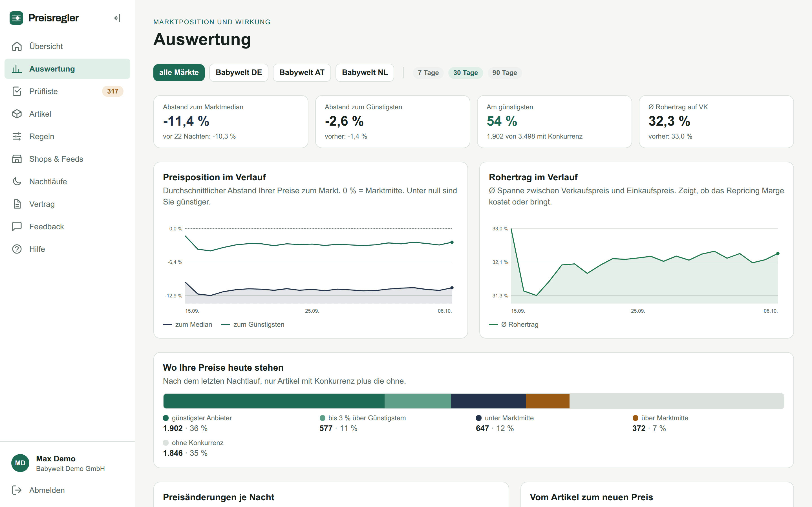Filter by Babywelt DE market

pyautogui.click(x=239, y=72)
